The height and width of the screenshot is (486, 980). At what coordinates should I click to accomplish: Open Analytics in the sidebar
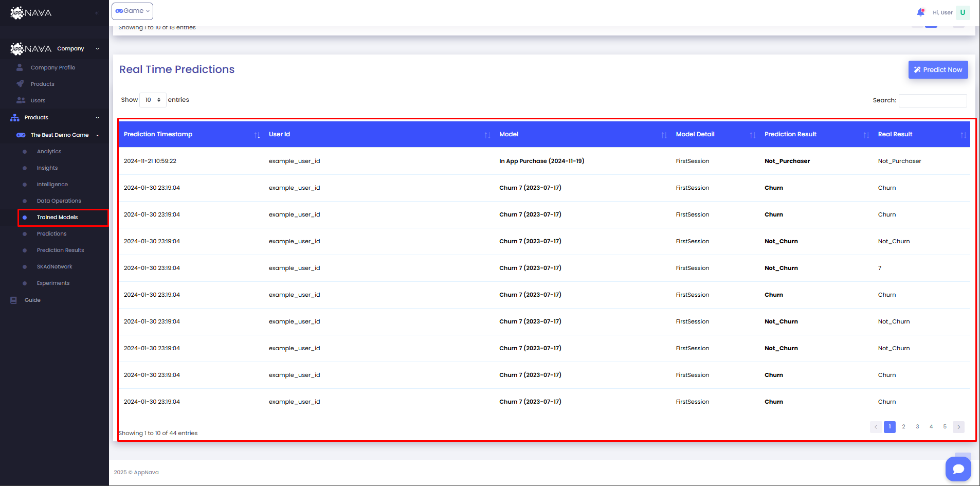click(49, 151)
